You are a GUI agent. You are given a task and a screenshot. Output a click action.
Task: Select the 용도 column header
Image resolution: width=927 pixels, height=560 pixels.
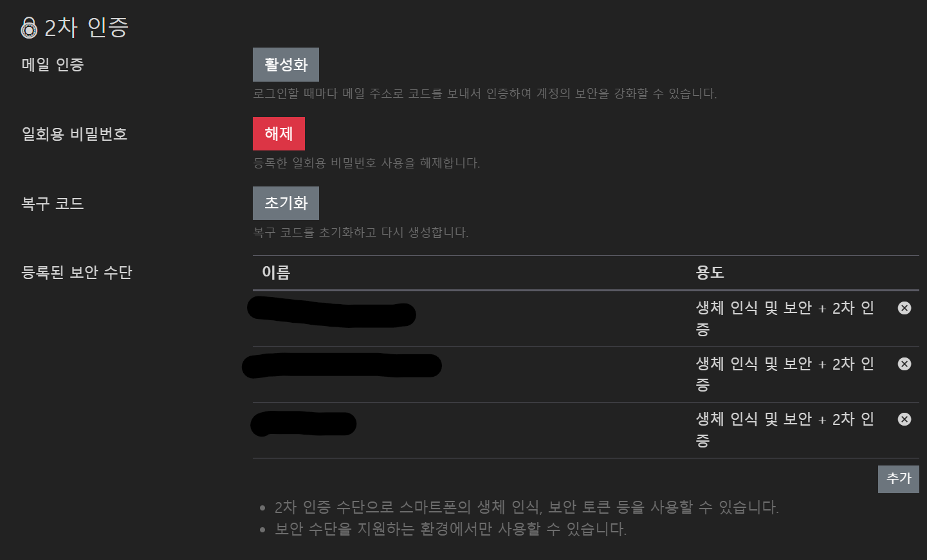(711, 273)
